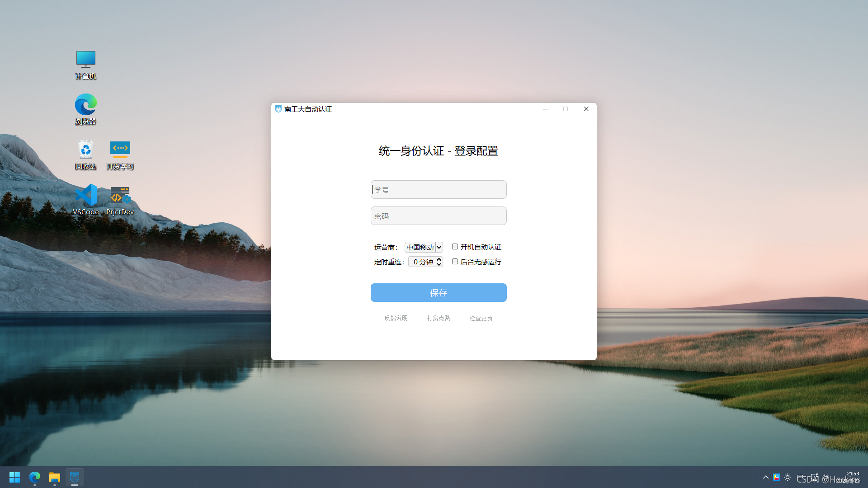The height and width of the screenshot is (488, 868).
Task: Expand the 运营商 carrier dropdown
Action: pyautogui.click(x=424, y=247)
